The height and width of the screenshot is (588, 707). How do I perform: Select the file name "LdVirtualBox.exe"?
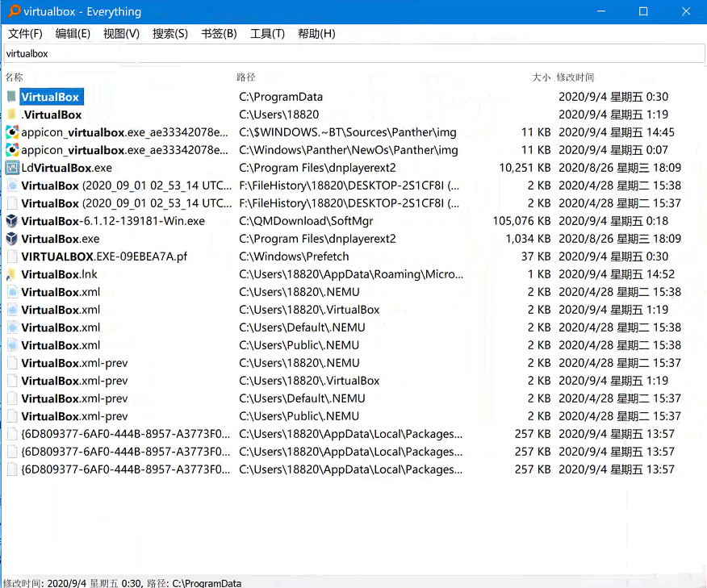pyautogui.click(x=67, y=168)
